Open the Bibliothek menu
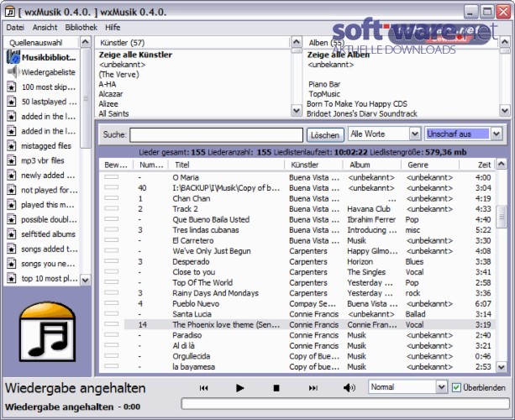 81,28
